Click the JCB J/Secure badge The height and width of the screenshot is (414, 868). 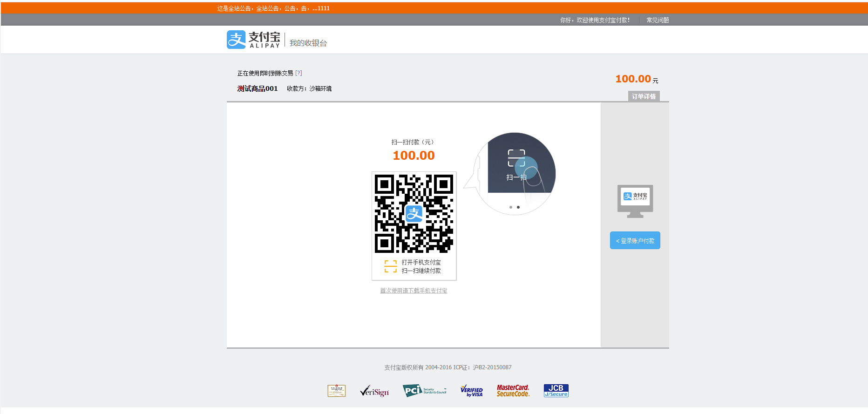point(556,391)
